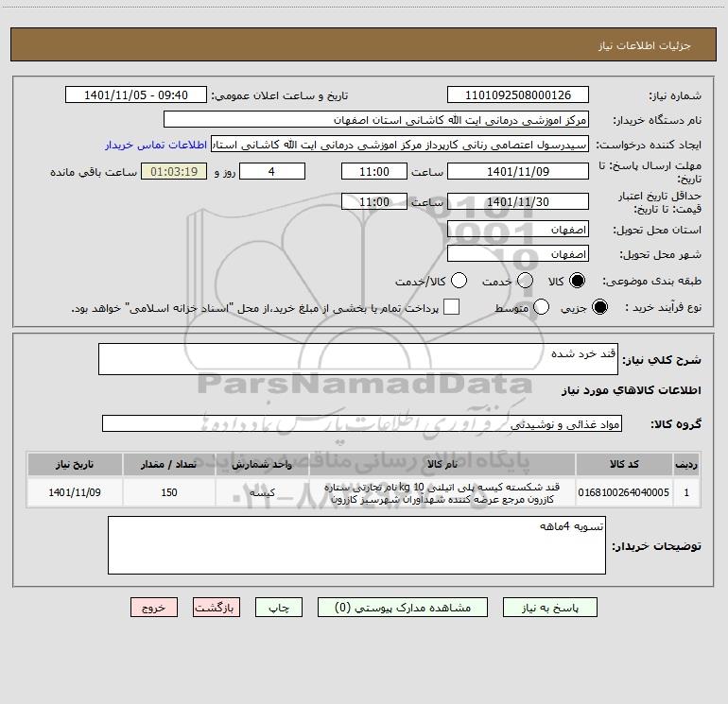Click the request creator name field
This screenshot has height=704, width=728.
400,144
